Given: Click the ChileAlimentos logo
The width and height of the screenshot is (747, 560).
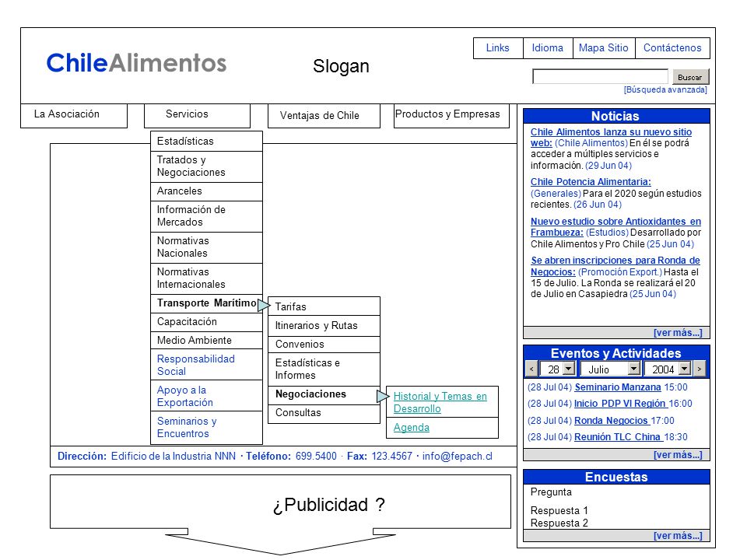Looking at the screenshot, I should coord(136,63).
